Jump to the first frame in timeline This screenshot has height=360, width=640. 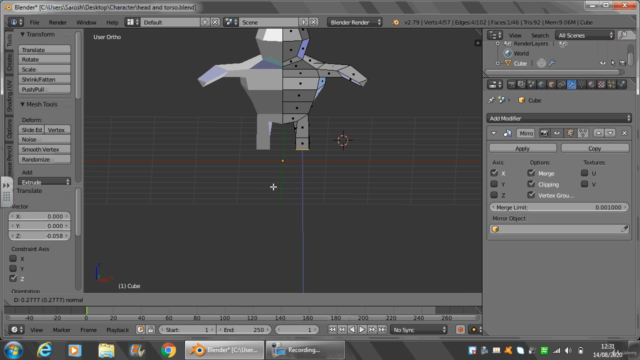[332, 329]
